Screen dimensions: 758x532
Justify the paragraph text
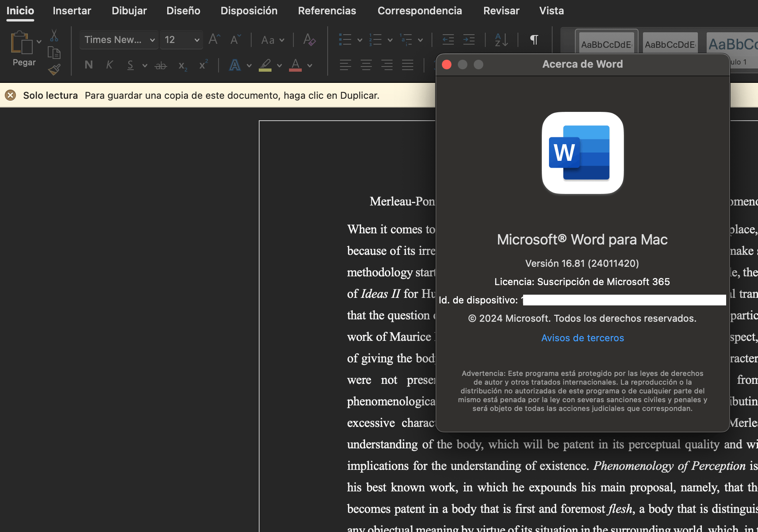tap(407, 65)
